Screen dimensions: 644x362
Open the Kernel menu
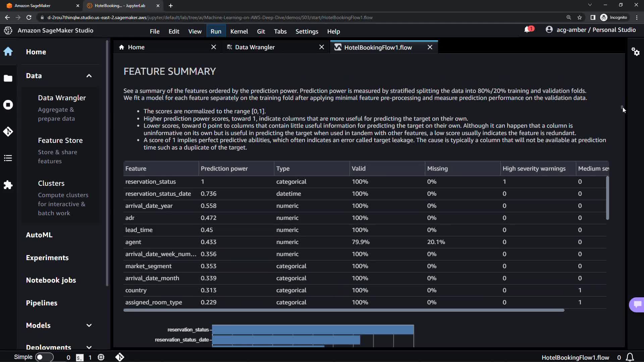(x=239, y=31)
